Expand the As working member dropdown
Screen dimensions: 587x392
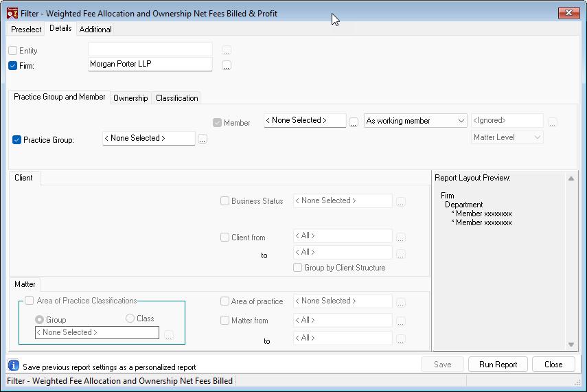click(415, 121)
